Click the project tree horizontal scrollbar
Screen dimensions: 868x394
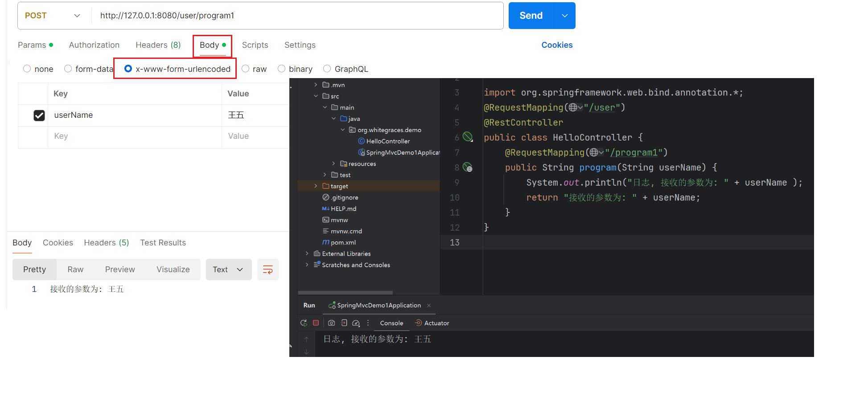345,293
